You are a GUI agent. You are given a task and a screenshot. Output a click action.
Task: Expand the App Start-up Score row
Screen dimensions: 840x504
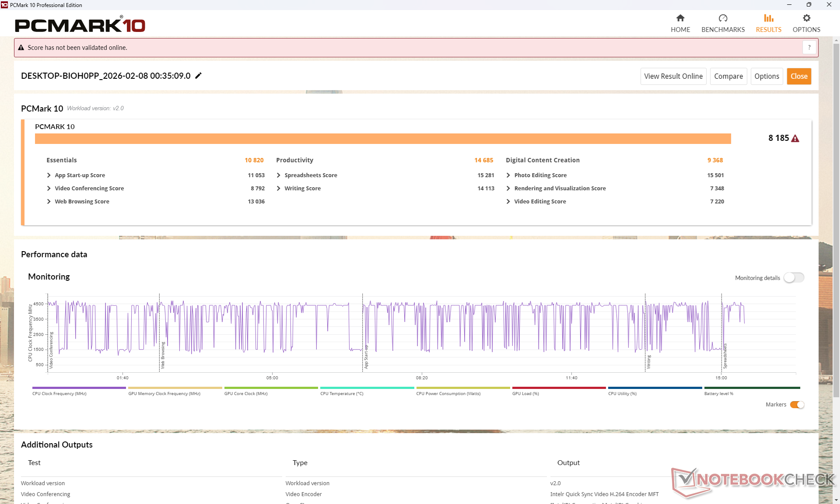point(49,175)
